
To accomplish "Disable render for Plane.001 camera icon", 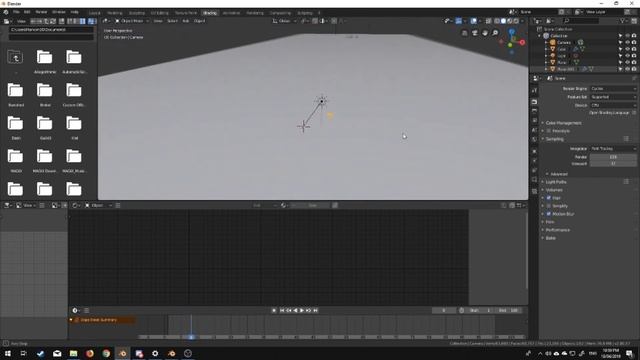I will coord(634,69).
